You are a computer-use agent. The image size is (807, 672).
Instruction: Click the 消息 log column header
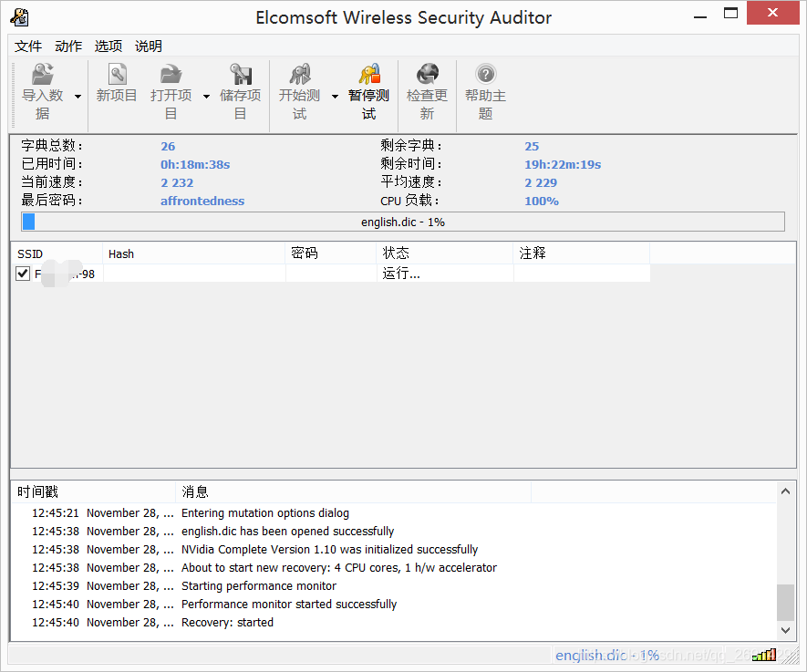[x=353, y=491]
